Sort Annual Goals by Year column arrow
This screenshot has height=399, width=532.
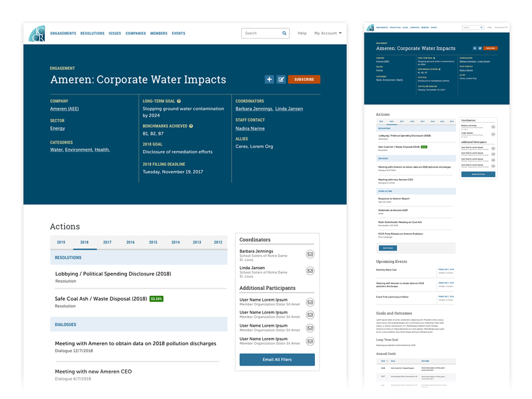coord(387,361)
